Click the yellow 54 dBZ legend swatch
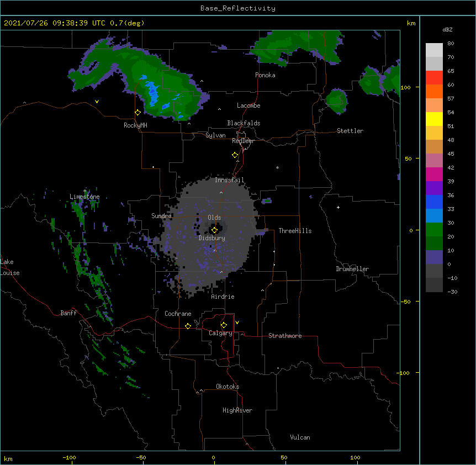476x465 pixels. tap(434, 119)
